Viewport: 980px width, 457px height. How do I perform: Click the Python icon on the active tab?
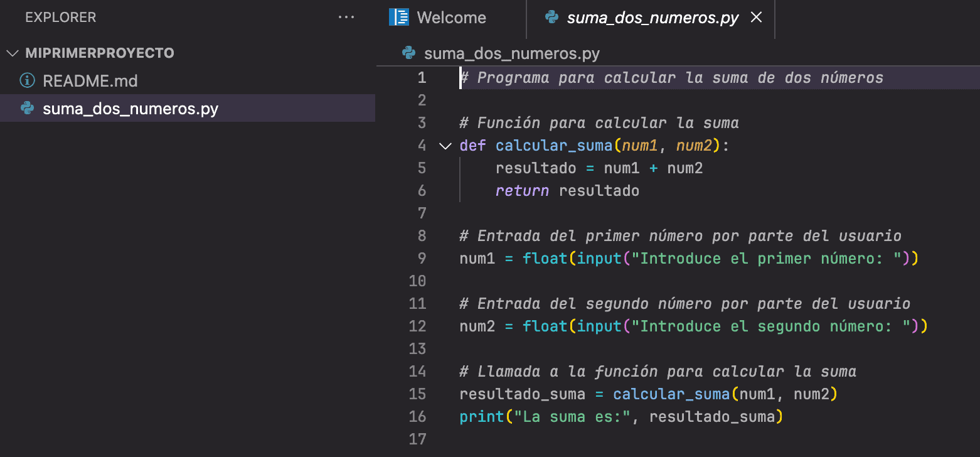click(x=551, y=17)
